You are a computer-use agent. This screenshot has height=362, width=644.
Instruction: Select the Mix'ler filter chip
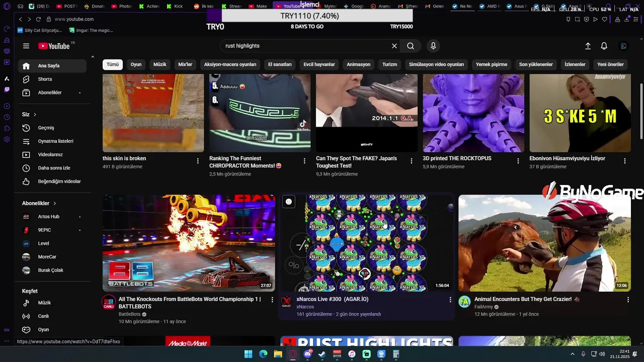coord(185,64)
